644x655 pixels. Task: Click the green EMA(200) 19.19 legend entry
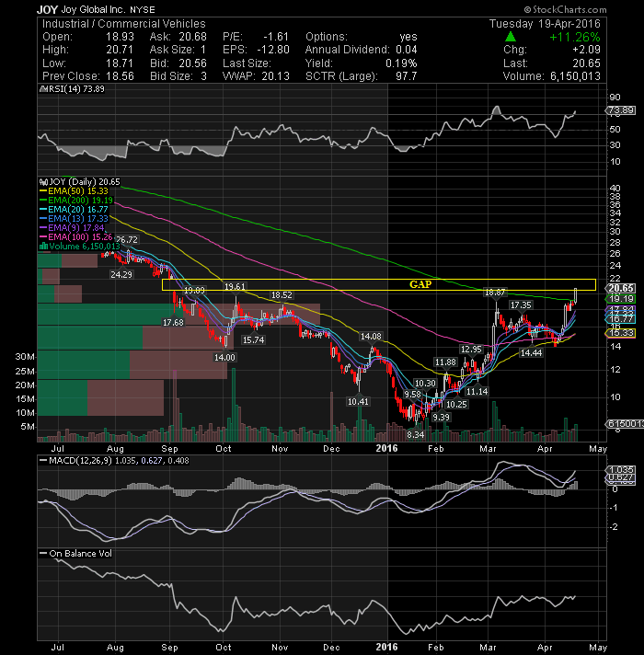pyautogui.click(x=76, y=201)
